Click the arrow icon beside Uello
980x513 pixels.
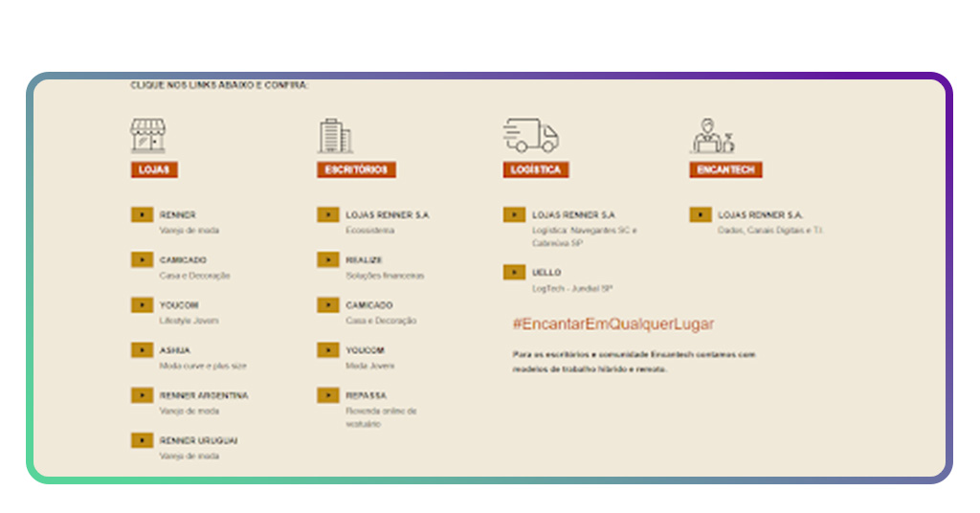[x=514, y=272]
